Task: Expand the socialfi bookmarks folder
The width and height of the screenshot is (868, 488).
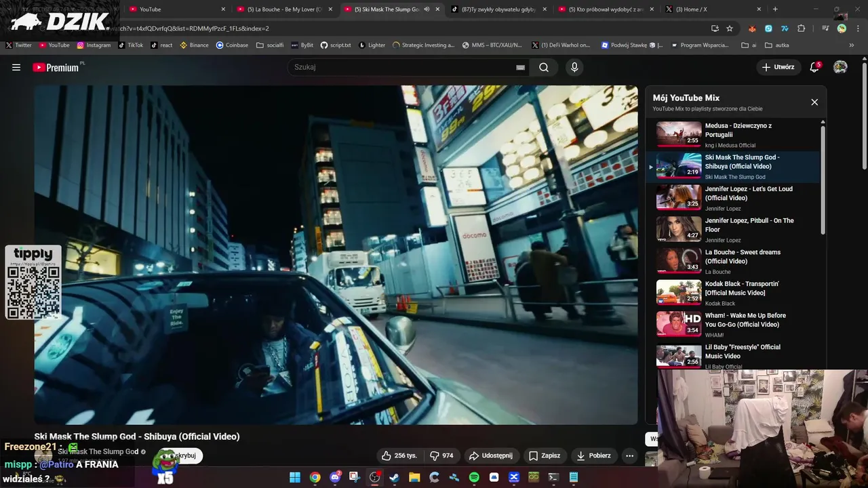Action: click(x=270, y=45)
